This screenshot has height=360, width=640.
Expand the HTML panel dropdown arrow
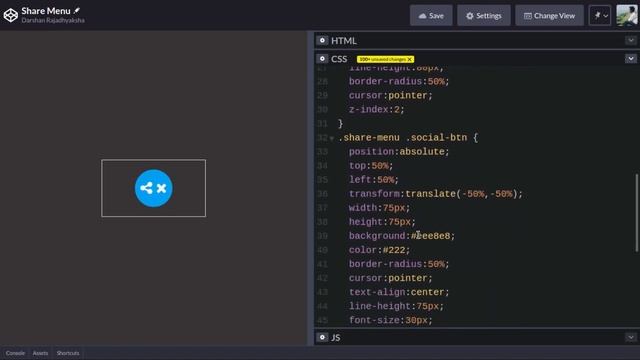coord(631,40)
